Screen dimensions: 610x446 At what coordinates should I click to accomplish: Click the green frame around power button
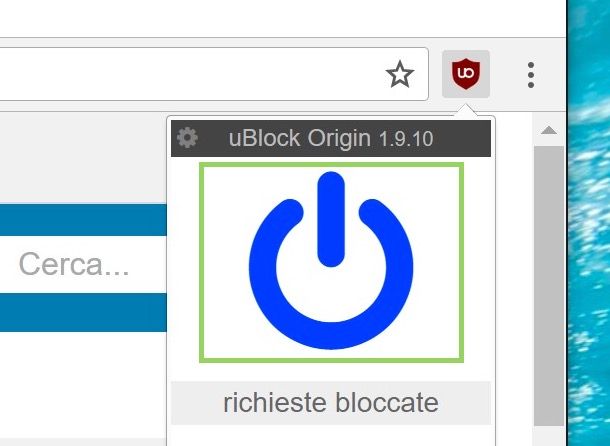coord(331,165)
